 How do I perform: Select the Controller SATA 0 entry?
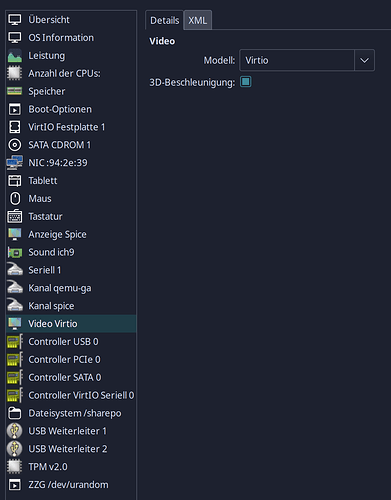point(71,377)
